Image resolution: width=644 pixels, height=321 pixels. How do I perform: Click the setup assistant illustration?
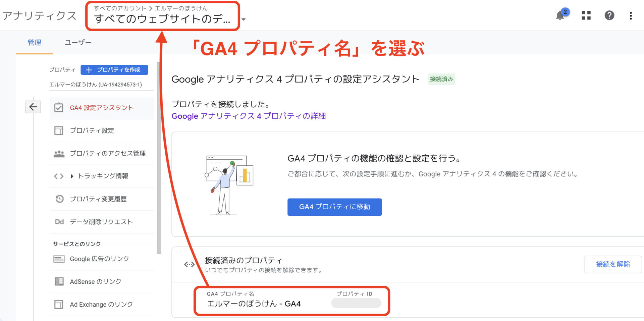pyautogui.click(x=229, y=185)
